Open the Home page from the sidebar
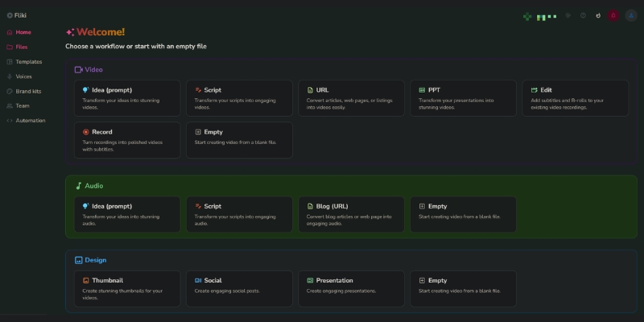The image size is (644, 322). tap(19, 32)
